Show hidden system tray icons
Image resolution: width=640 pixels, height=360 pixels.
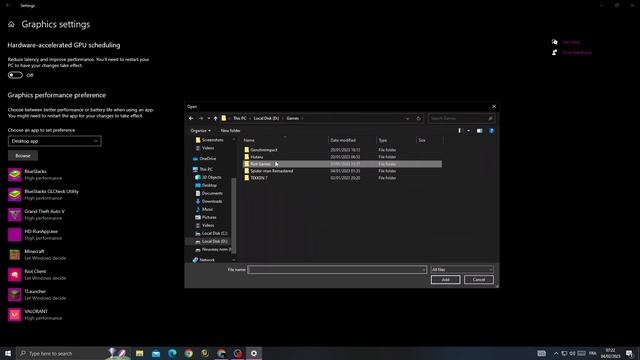click(x=556, y=353)
